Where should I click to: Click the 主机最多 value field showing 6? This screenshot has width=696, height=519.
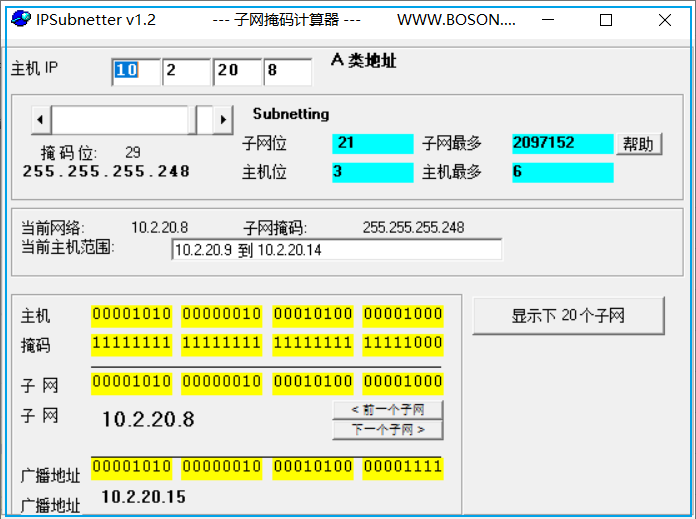(x=562, y=172)
